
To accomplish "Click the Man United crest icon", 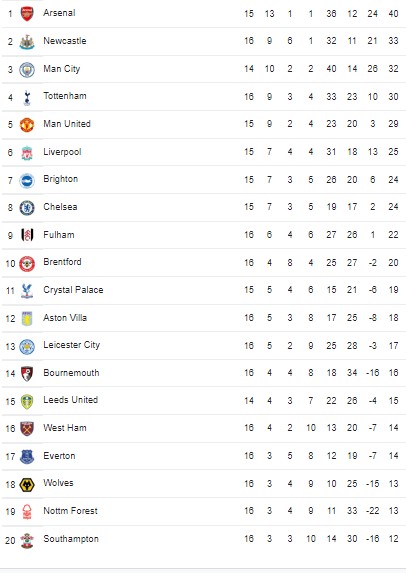I will point(27,125).
